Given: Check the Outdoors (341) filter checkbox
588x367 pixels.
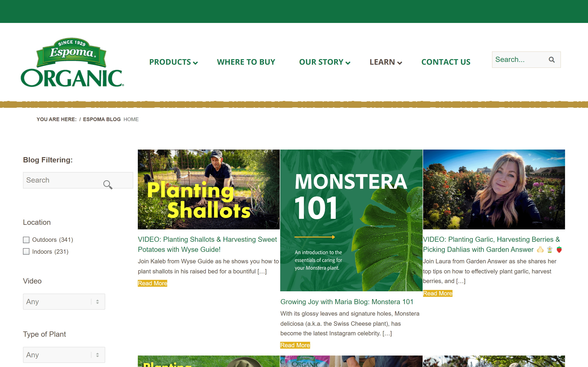Looking at the screenshot, I should (x=26, y=240).
